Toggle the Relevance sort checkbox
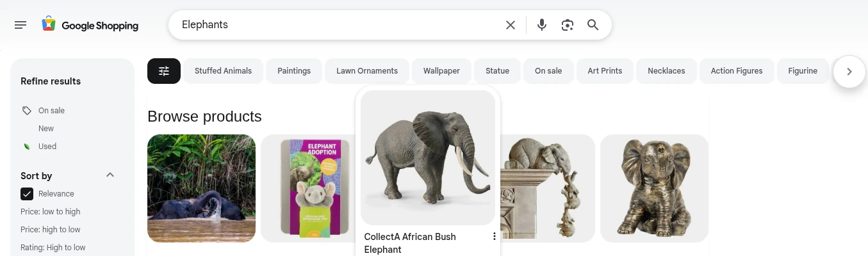The width and height of the screenshot is (868, 256). pos(27,194)
